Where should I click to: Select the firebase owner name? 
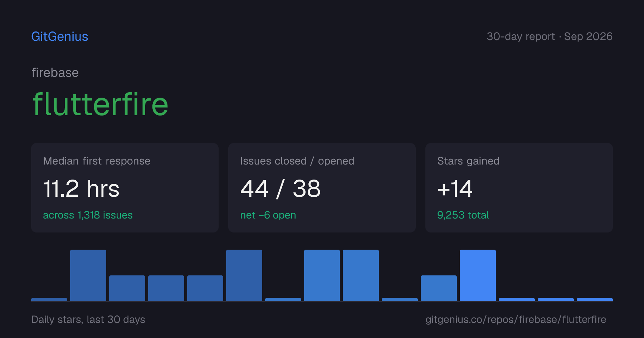click(x=55, y=73)
